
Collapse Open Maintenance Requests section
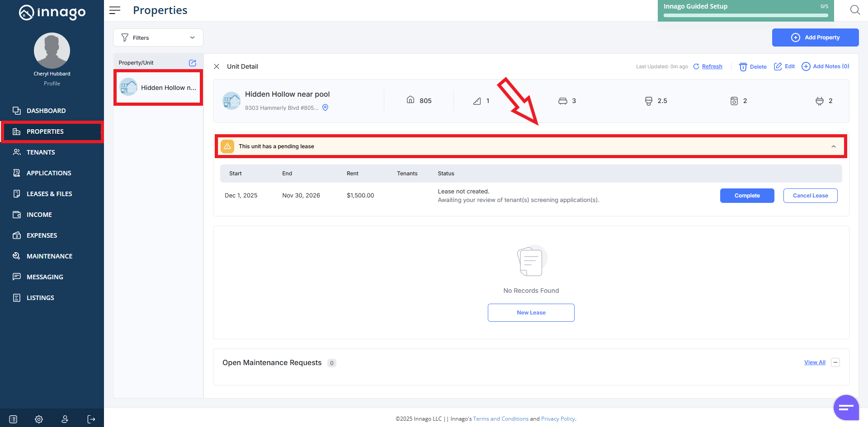(835, 362)
